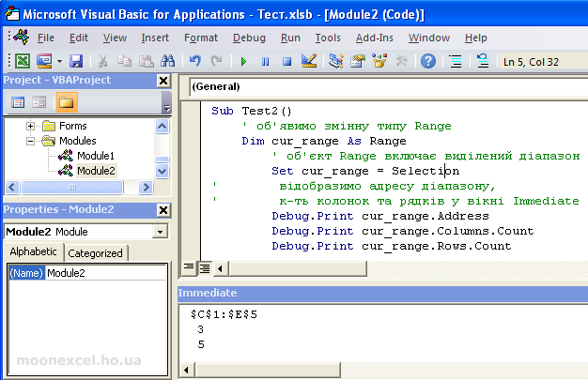Click View Code icon in Project panel
Viewport: 588px width, 380px height.
click(18, 101)
